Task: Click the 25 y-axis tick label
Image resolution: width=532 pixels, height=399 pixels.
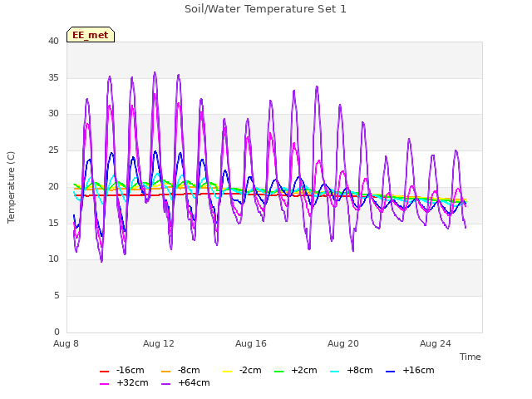Action: 53,150
